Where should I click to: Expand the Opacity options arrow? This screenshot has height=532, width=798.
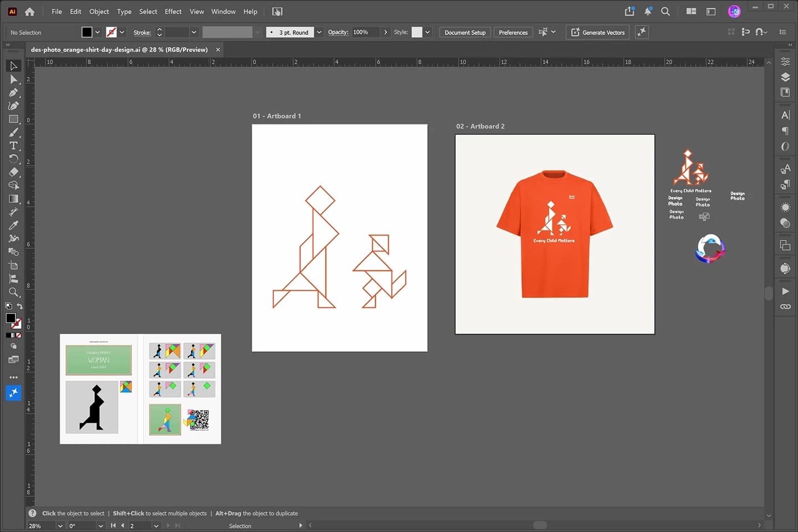(x=386, y=32)
